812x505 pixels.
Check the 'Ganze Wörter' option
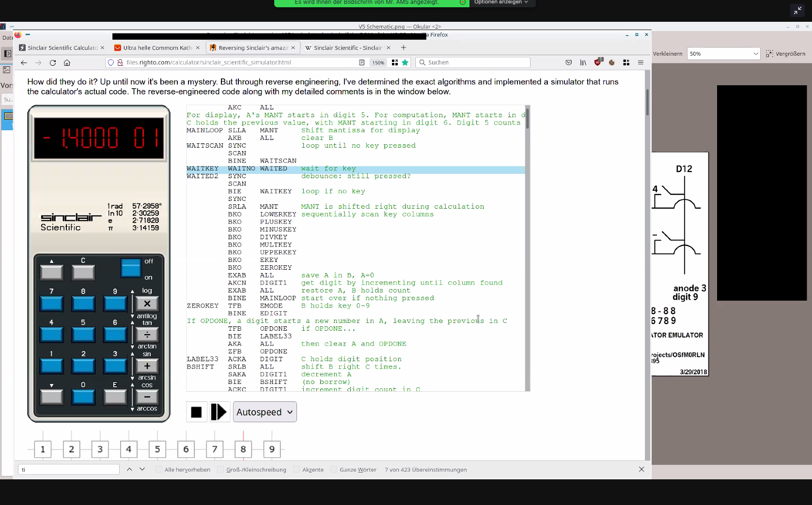334,470
